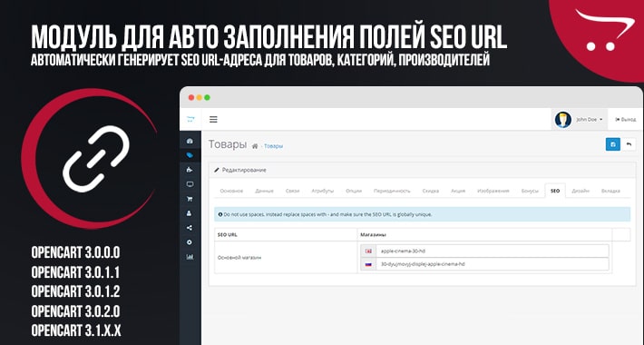The height and width of the screenshot is (345, 644).
Task: Click the John Doe avatar image
Action: [x=563, y=120]
